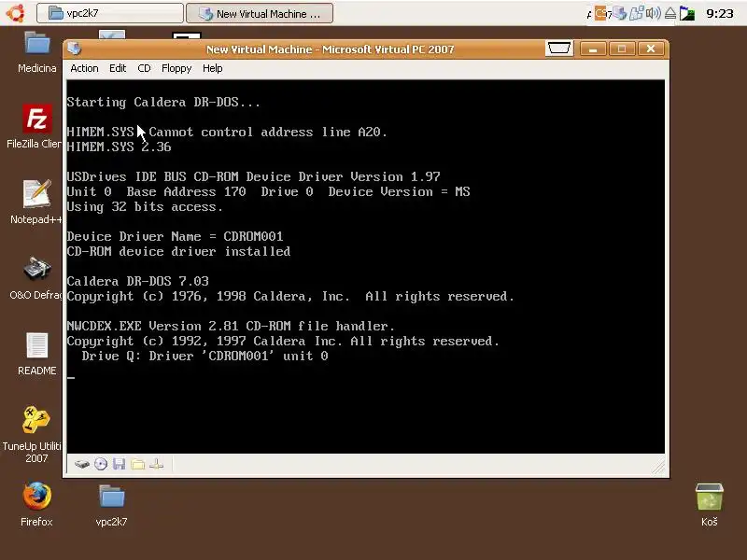The image size is (747, 560).
Task: Open the Floppy menu in Virtual PC
Action: (x=176, y=68)
